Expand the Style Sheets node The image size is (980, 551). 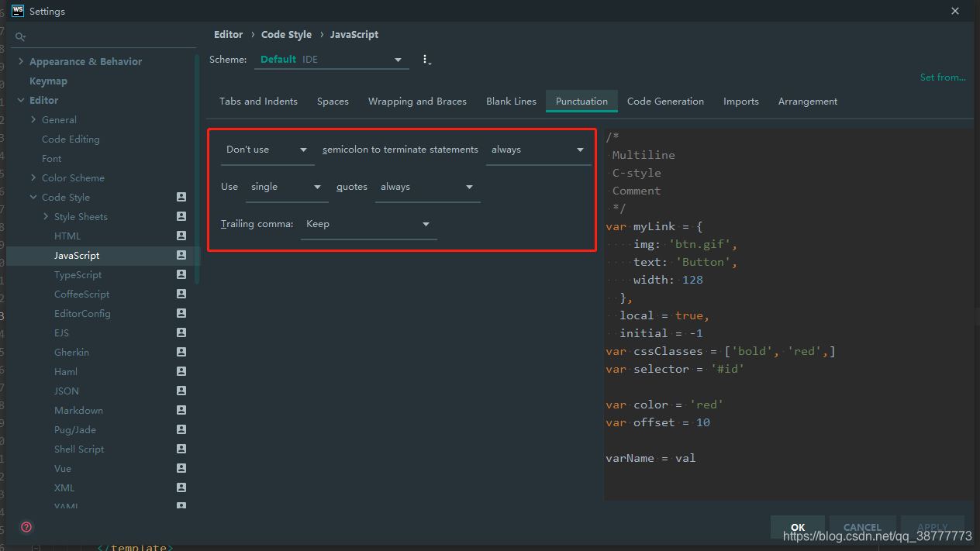tap(46, 216)
